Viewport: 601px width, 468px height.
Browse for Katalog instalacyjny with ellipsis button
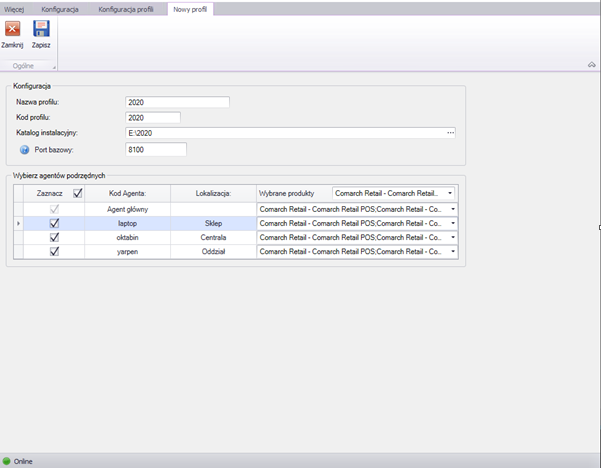(x=450, y=133)
